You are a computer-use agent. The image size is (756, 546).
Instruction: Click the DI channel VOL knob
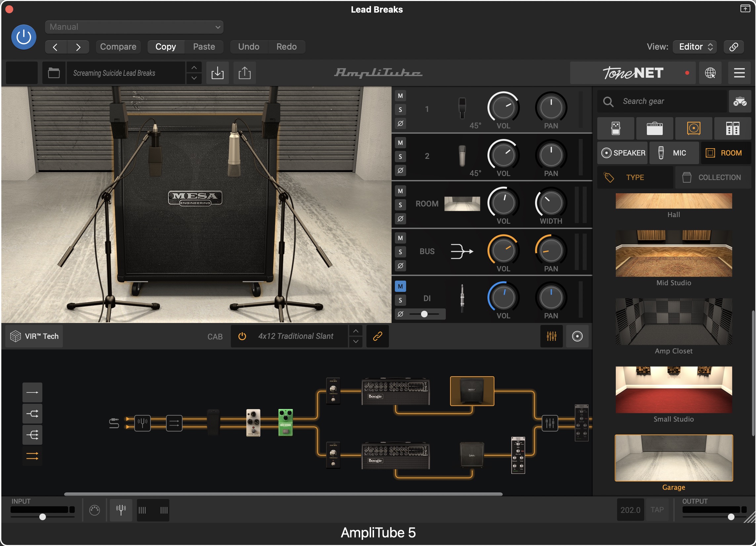click(x=503, y=298)
